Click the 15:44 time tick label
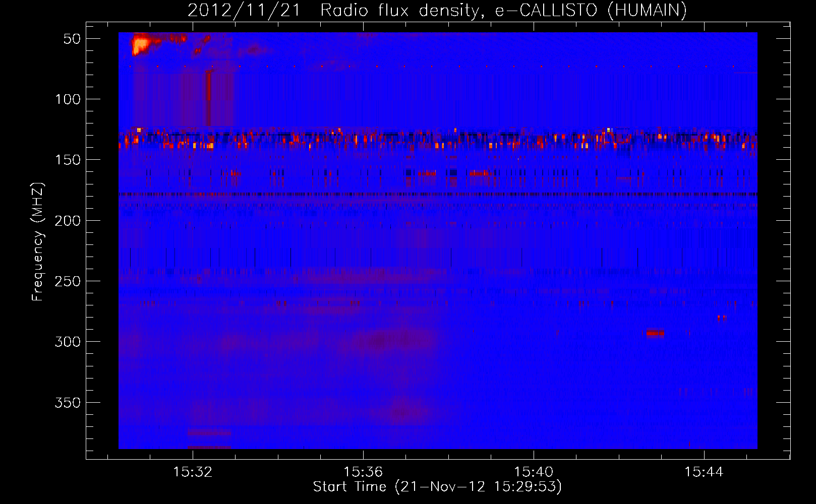The height and width of the screenshot is (504, 816). tap(704, 472)
